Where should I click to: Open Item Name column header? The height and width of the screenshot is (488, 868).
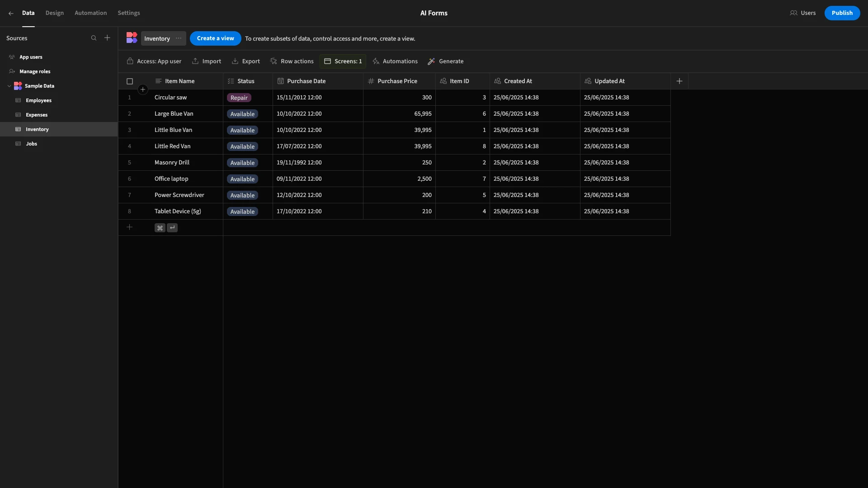[x=187, y=81]
